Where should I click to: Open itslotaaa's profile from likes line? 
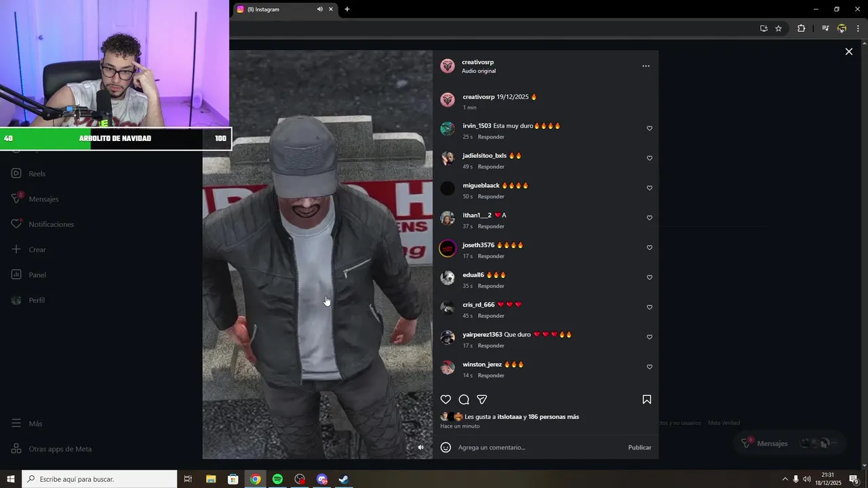(509, 417)
